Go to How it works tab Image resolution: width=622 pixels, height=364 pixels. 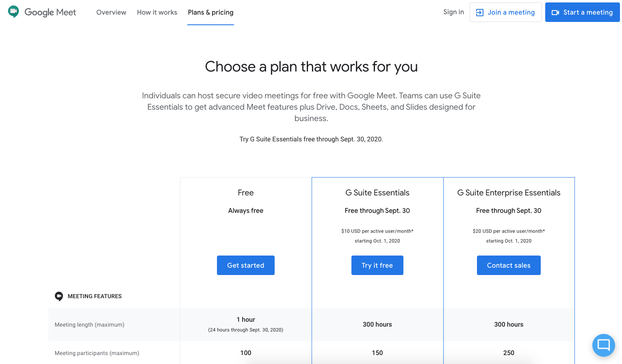[x=157, y=12]
